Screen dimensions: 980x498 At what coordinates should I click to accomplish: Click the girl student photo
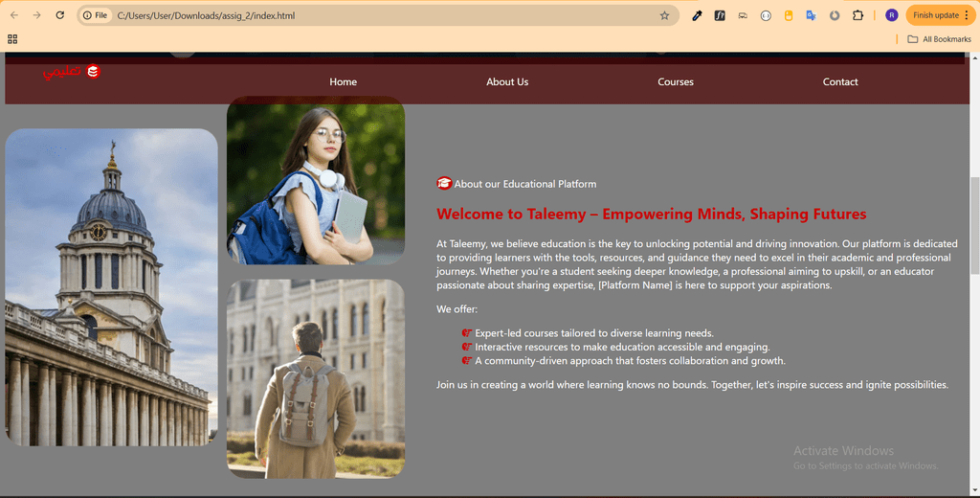coord(316,180)
